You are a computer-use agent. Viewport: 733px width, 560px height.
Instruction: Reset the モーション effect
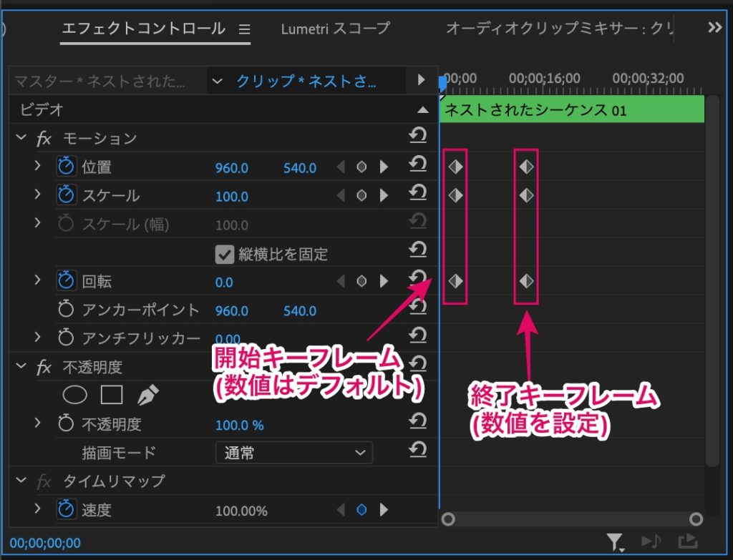(417, 135)
